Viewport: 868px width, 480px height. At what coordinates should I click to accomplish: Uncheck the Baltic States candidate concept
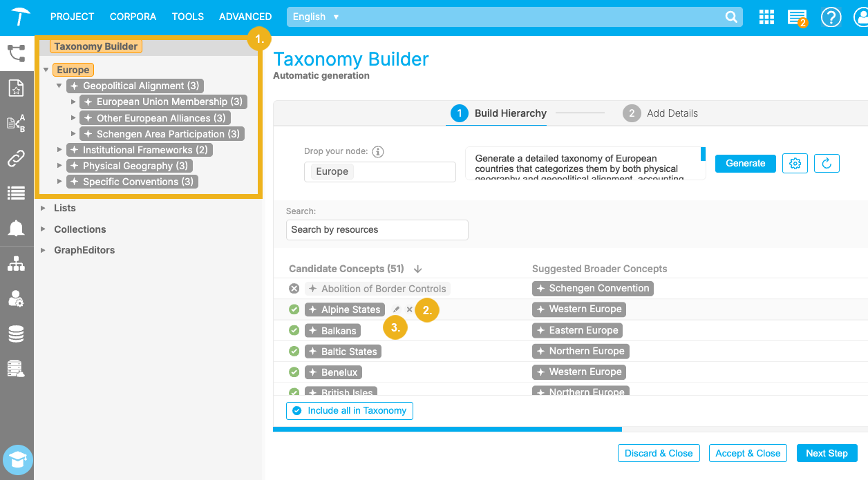point(294,352)
